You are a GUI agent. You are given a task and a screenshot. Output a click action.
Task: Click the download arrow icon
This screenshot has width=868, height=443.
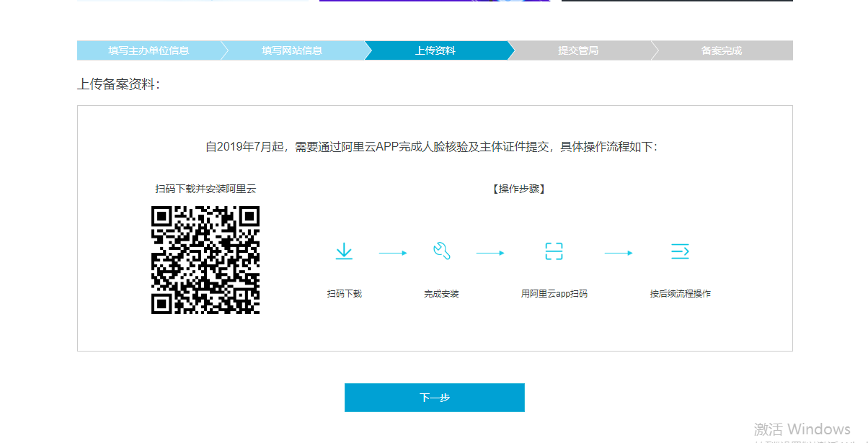click(x=344, y=252)
